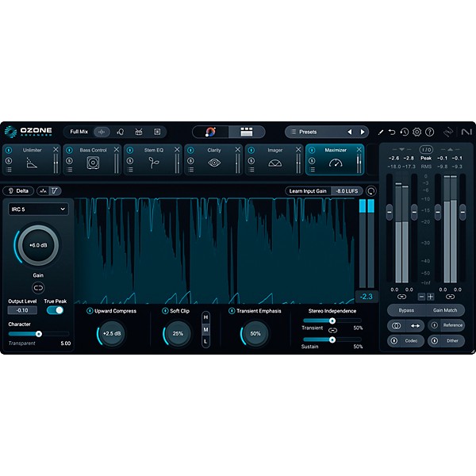Screen dimensions: 476x476
Task: Toggle power on the Imager module
Action: tap(251, 150)
